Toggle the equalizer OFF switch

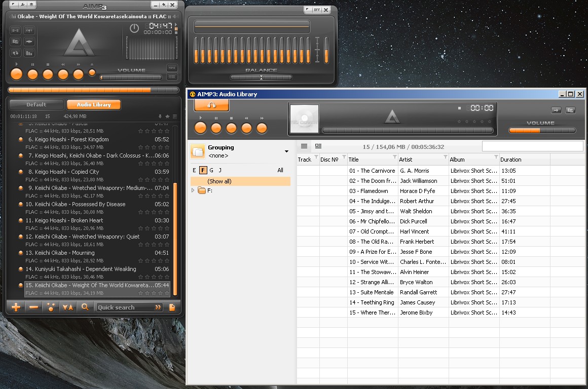pyautogui.click(x=316, y=10)
